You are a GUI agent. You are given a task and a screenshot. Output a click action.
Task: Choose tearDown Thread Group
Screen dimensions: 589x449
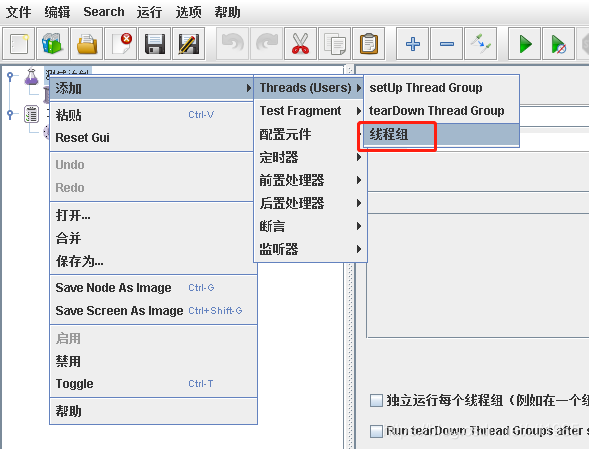pos(442,111)
